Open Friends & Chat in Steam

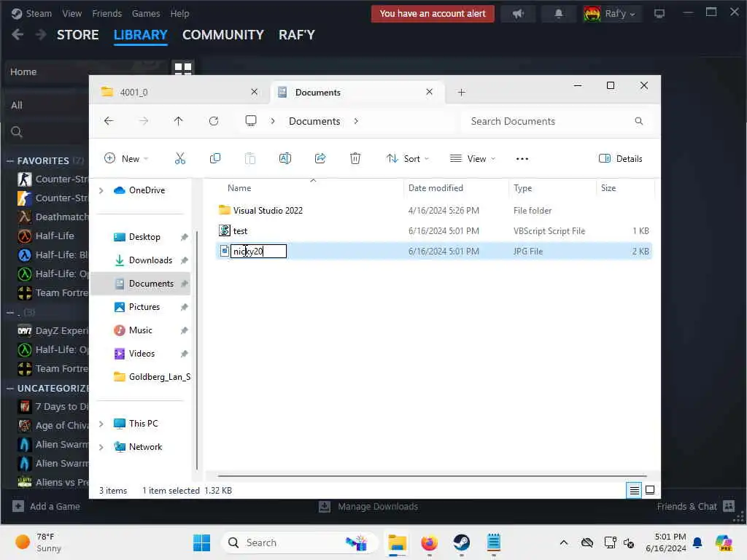pos(695,506)
